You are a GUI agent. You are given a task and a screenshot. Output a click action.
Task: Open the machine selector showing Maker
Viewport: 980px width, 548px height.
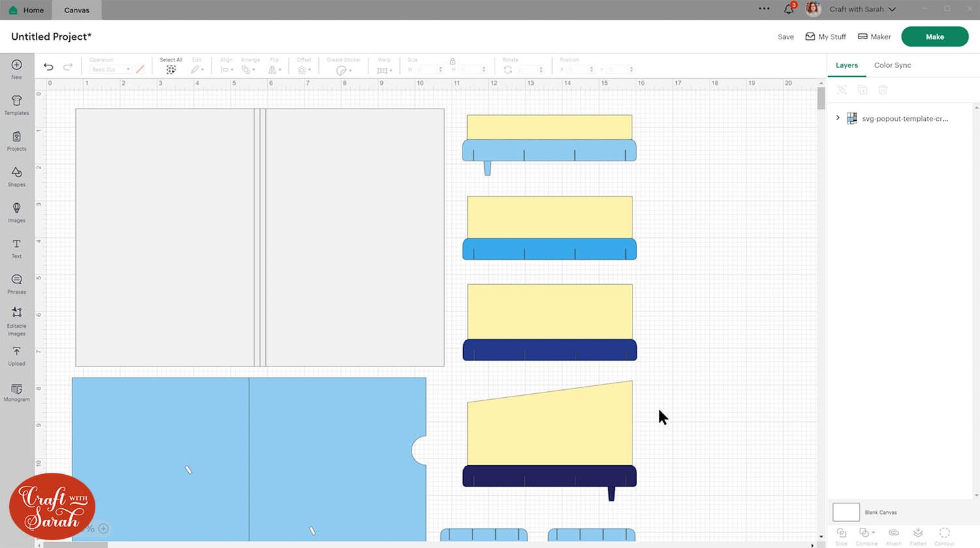874,37
